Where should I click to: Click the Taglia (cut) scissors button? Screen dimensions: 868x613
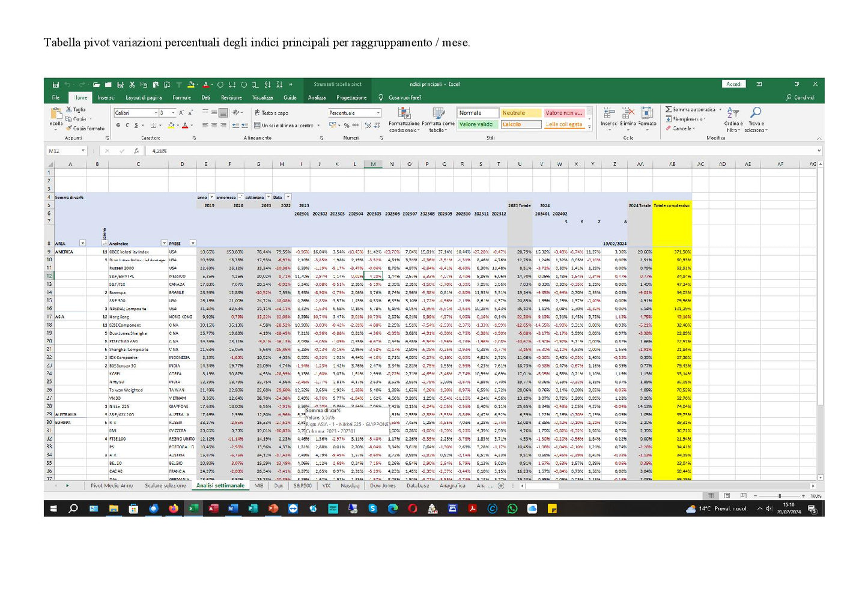[x=76, y=109]
